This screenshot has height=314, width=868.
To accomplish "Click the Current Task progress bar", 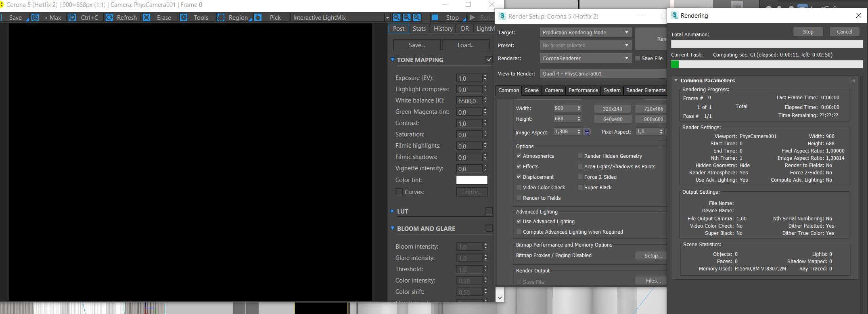I will 767,64.
